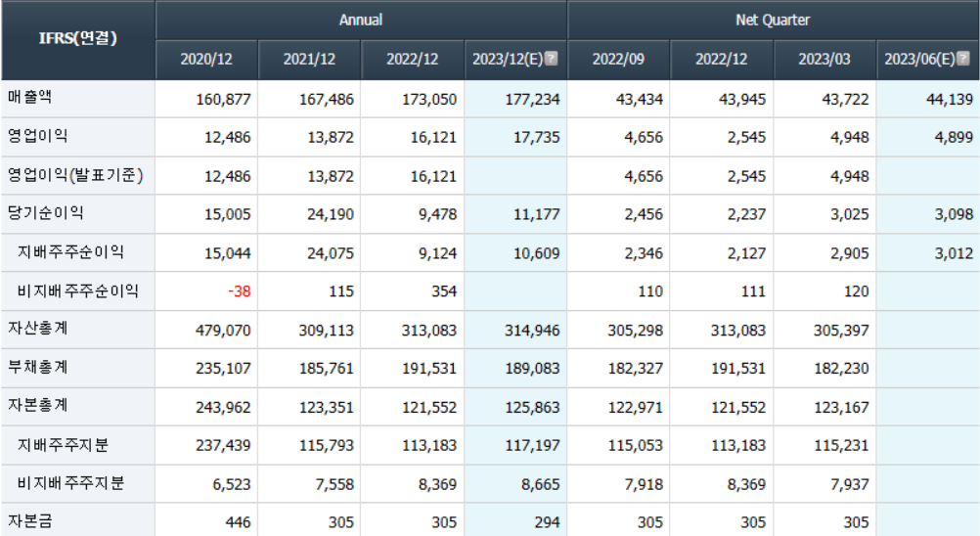Viewport: 980px width, 536px height.
Task: Select the 매출액 row label
Action: [x=29, y=98]
